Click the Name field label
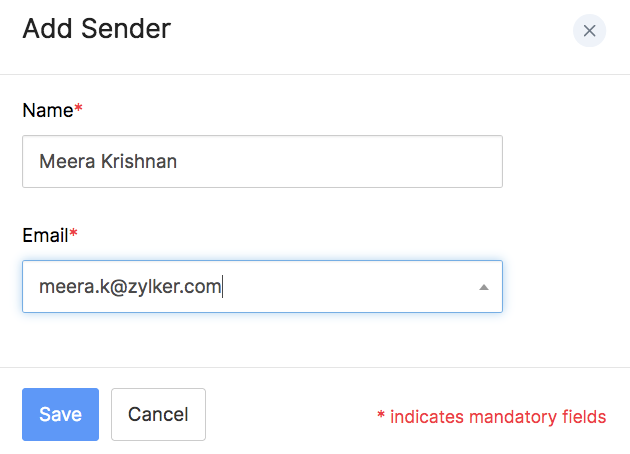This screenshot has width=630, height=454. [x=48, y=110]
